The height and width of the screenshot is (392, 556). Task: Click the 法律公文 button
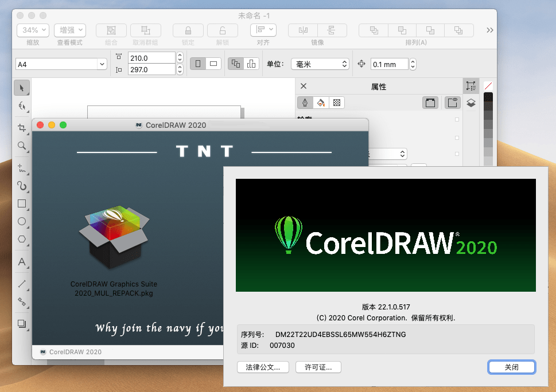(263, 367)
